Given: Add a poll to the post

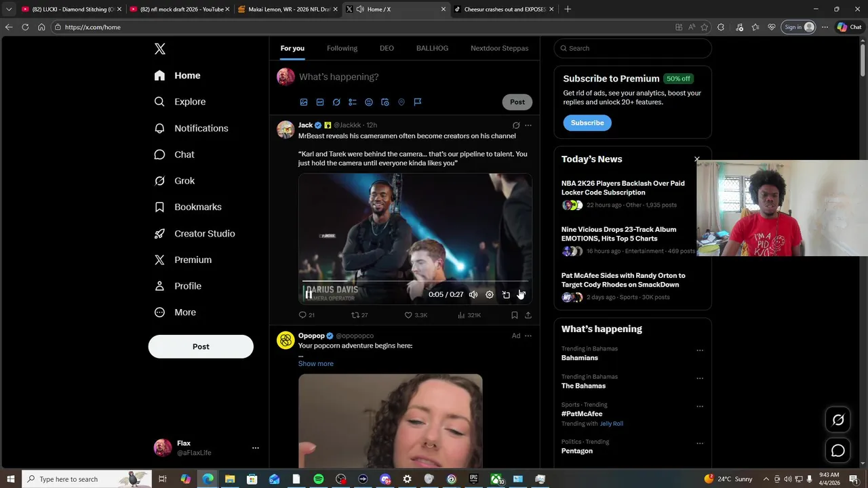Looking at the screenshot, I should click(353, 102).
